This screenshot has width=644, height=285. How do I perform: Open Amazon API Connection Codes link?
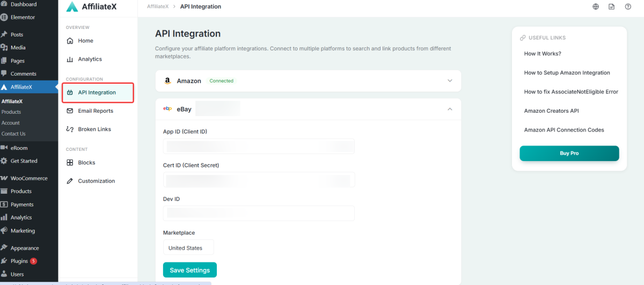(x=564, y=130)
